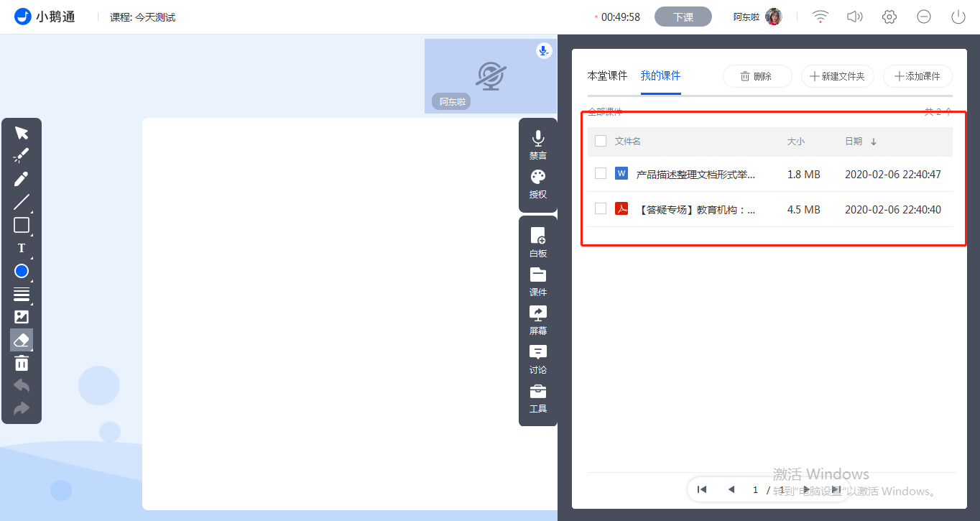Click the 大小 column header
The width and height of the screenshot is (980, 521).
tap(796, 142)
